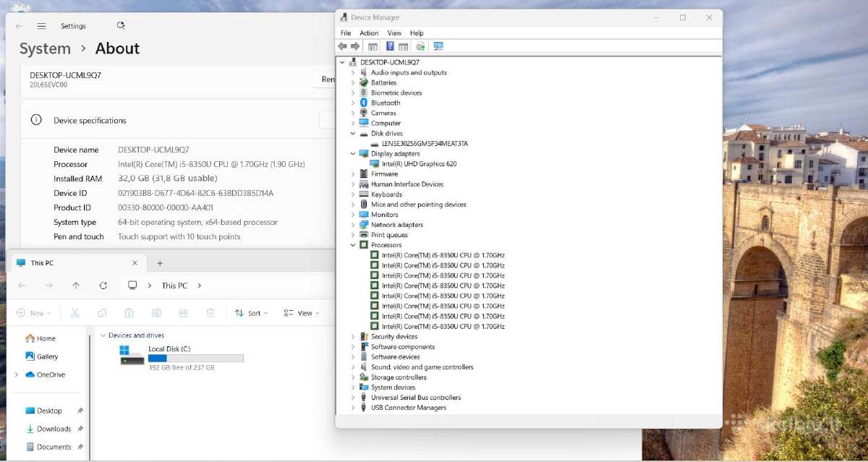Click the Installed RAM value 32,0 GB
Screen dimensions: 868x462
[168, 179]
